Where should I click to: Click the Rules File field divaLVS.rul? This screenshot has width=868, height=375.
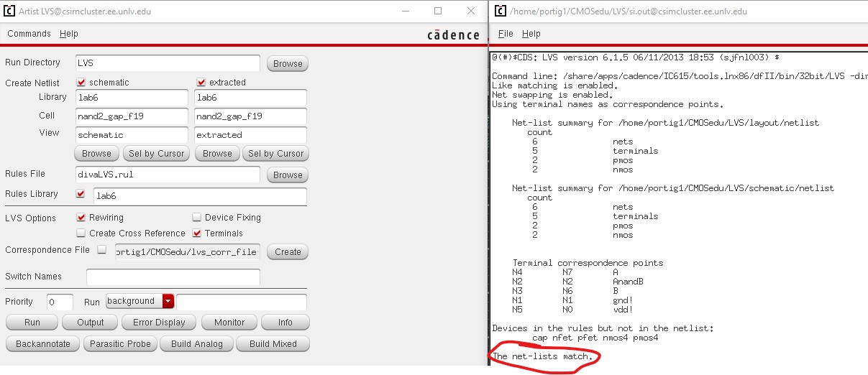click(x=168, y=174)
